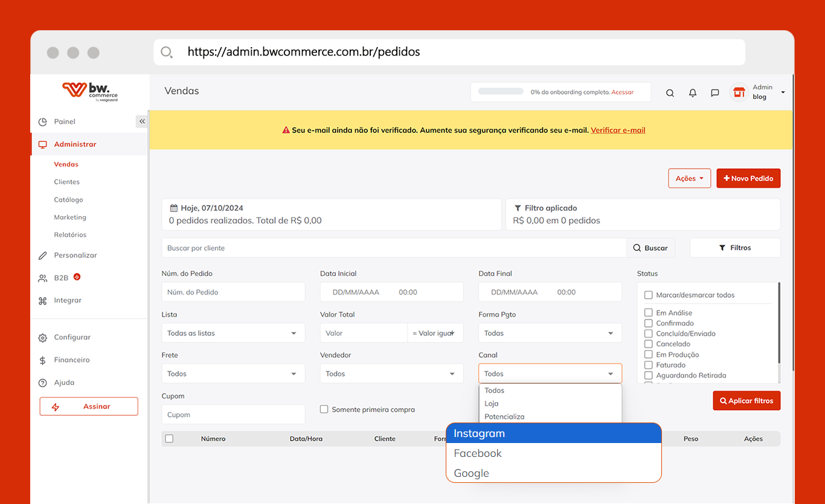Click the bw.commerce logo
Screen dimensions: 825x504
point(90,91)
